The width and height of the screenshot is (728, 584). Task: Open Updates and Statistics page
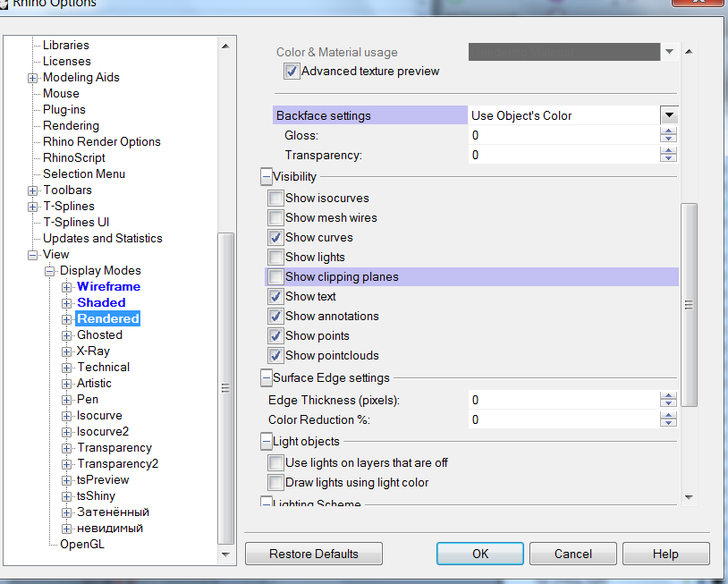(103, 239)
